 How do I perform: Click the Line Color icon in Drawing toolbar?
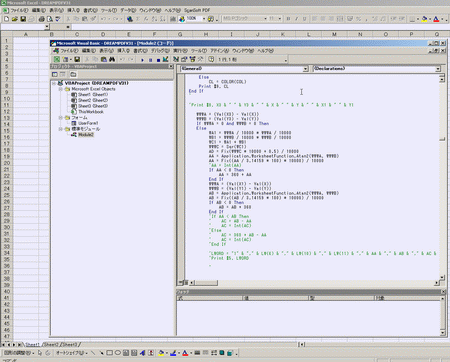pyautogui.click(x=173, y=353)
